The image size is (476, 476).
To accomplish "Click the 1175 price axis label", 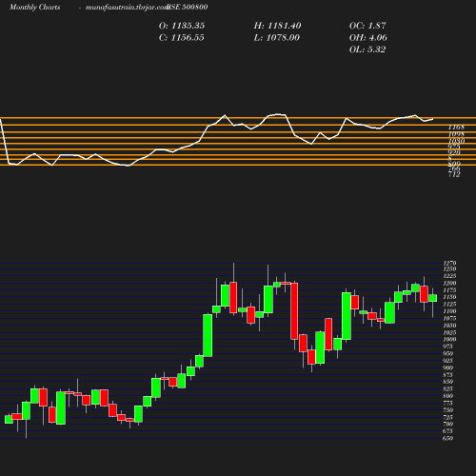I will pyautogui.click(x=449, y=290).
